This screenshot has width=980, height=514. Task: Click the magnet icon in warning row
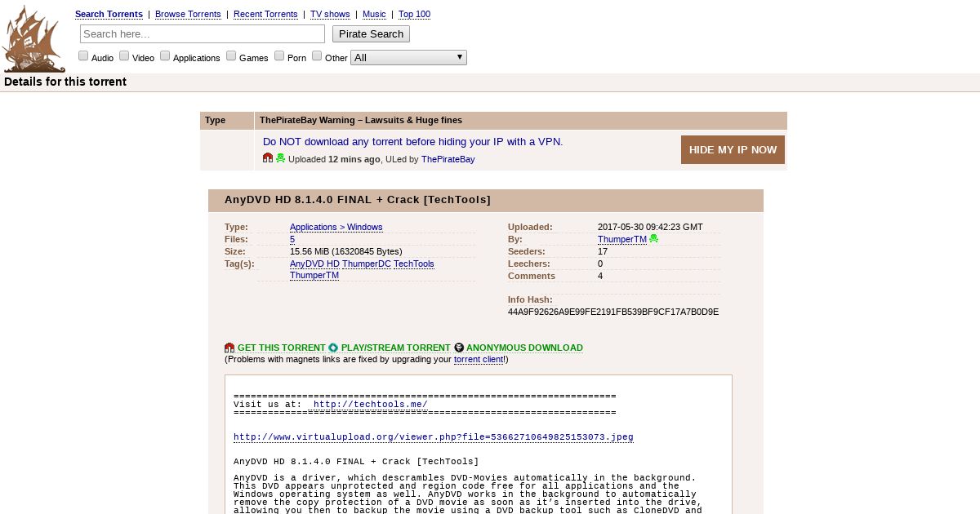(268, 158)
